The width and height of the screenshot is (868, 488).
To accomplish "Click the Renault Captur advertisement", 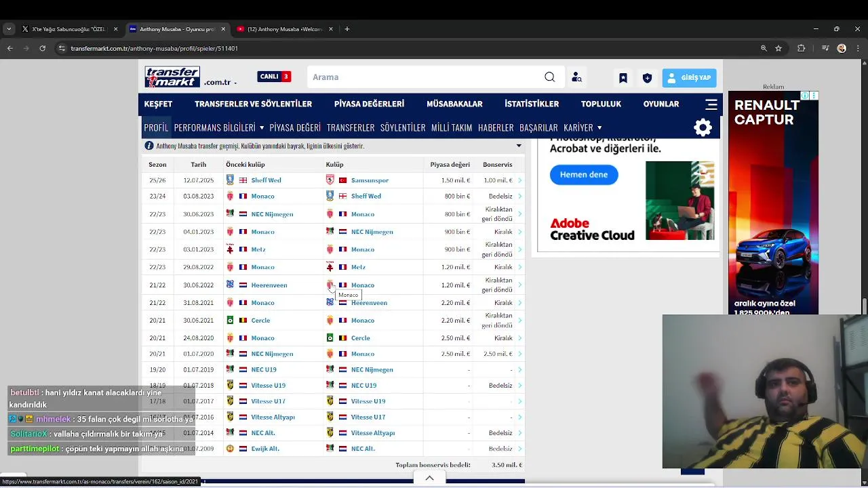I will (773, 203).
